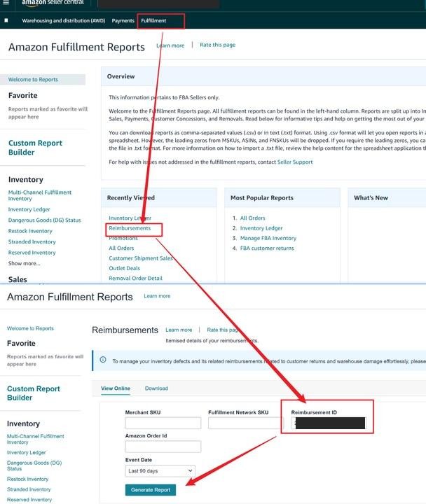Open Outlet Deals in Recently Viewed

[125, 268]
